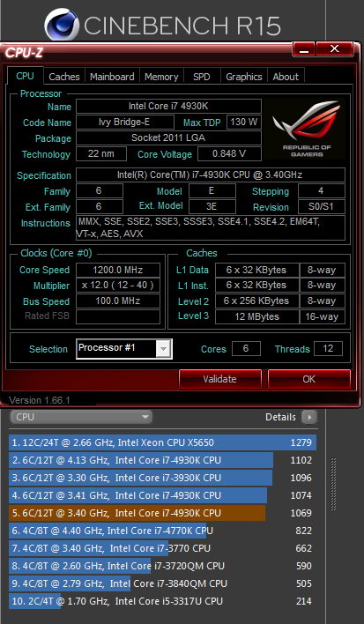Show the About tab
The image size is (364, 624).
[286, 77]
